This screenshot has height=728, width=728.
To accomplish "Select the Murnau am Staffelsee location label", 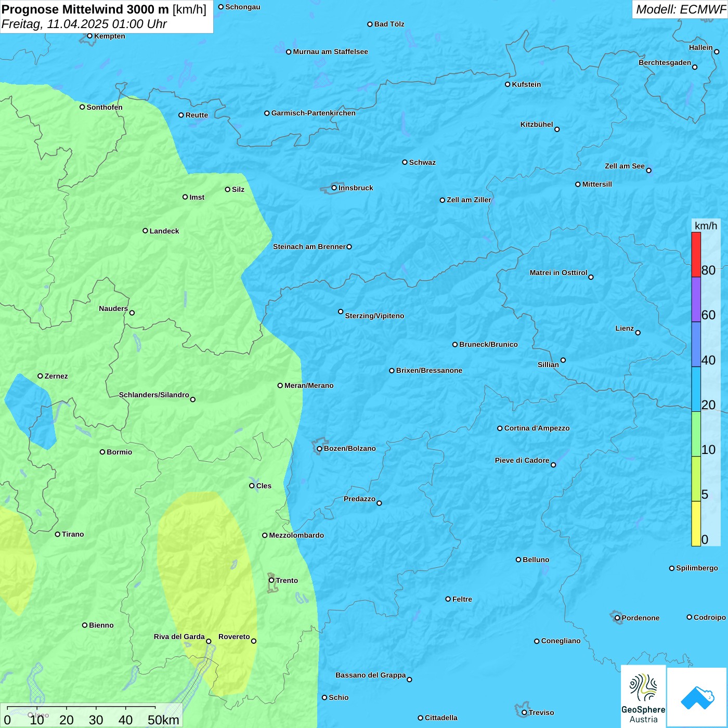I will (x=330, y=51).
